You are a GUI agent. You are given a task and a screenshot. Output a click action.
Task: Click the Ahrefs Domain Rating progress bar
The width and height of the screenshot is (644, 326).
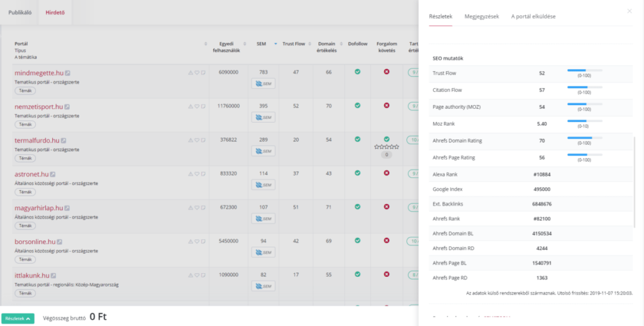point(584,137)
